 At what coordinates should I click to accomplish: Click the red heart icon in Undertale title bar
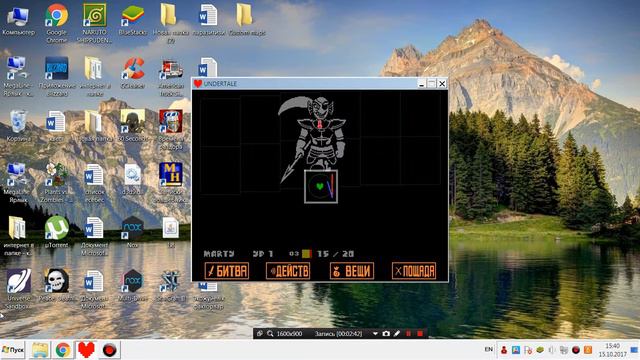pyautogui.click(x=198, y=83)
